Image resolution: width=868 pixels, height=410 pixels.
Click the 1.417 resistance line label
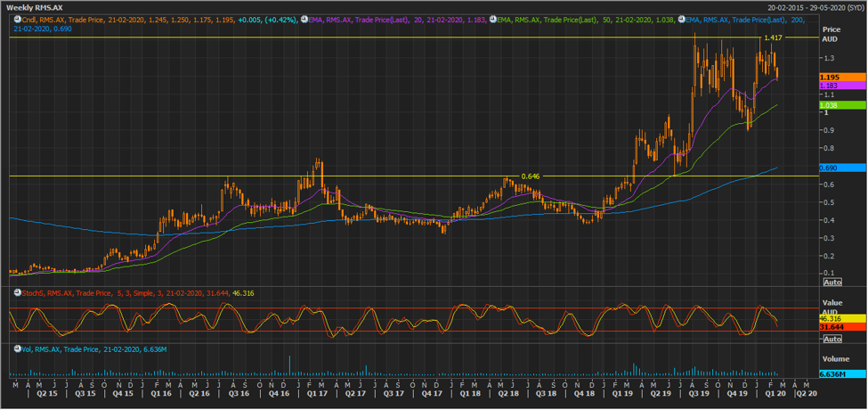[772, 37]
